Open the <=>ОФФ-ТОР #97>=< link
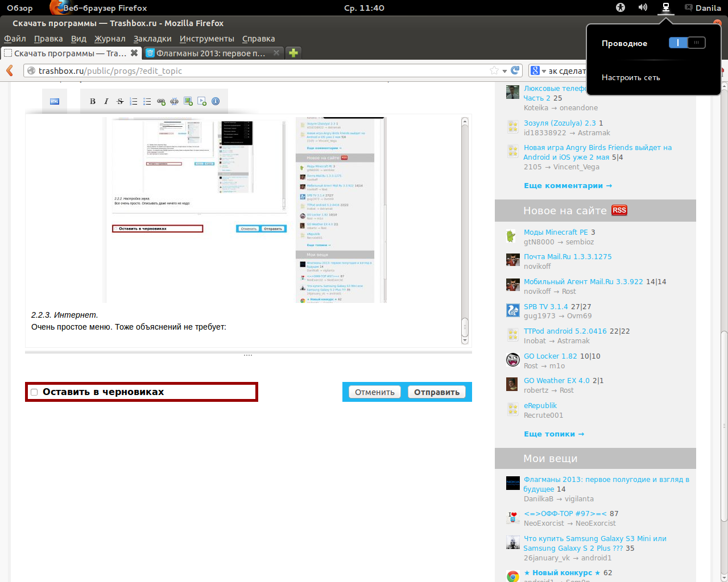728x582 pixels. pos(565,514)
